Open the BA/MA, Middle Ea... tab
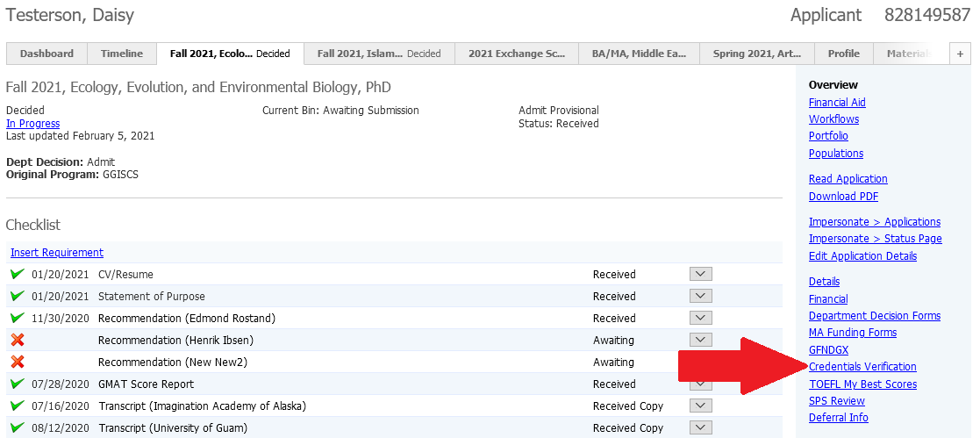980x438 pixels. point(639,54)
